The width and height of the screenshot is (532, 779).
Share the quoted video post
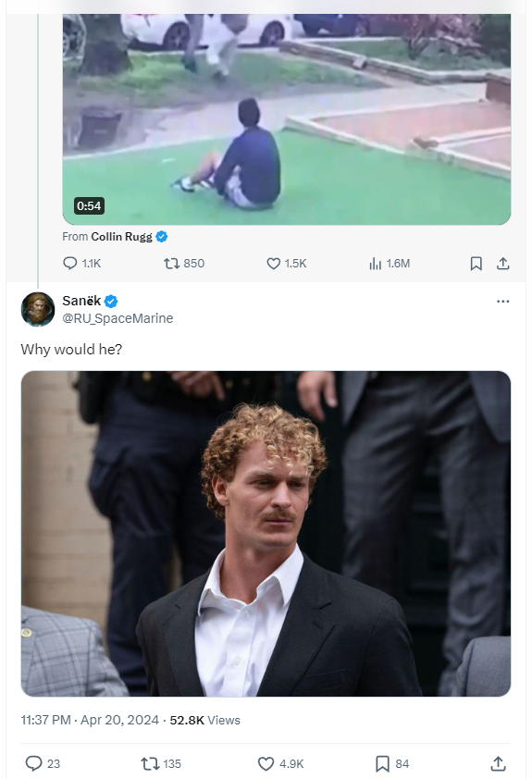click(x=502, y=264)
